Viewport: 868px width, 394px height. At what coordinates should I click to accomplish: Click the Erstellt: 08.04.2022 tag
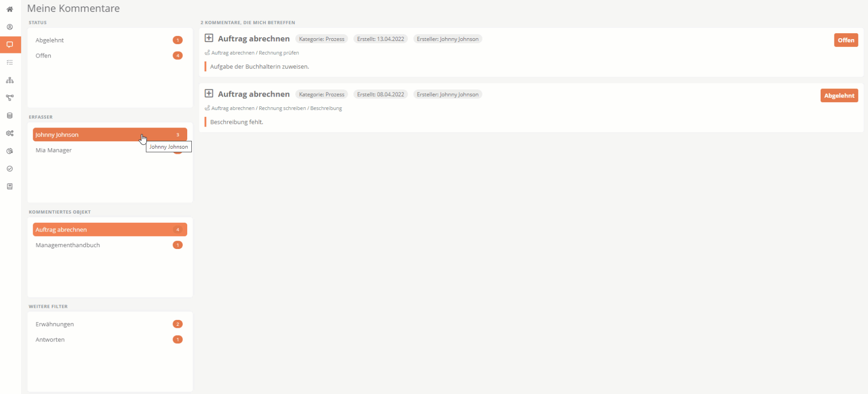coord(380,94)
